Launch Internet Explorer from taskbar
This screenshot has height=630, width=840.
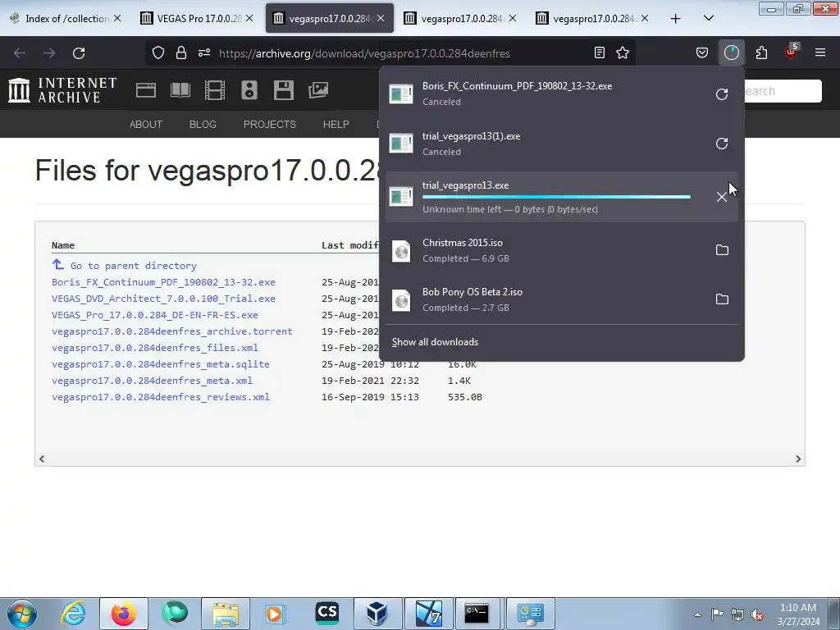click(73, 614)
